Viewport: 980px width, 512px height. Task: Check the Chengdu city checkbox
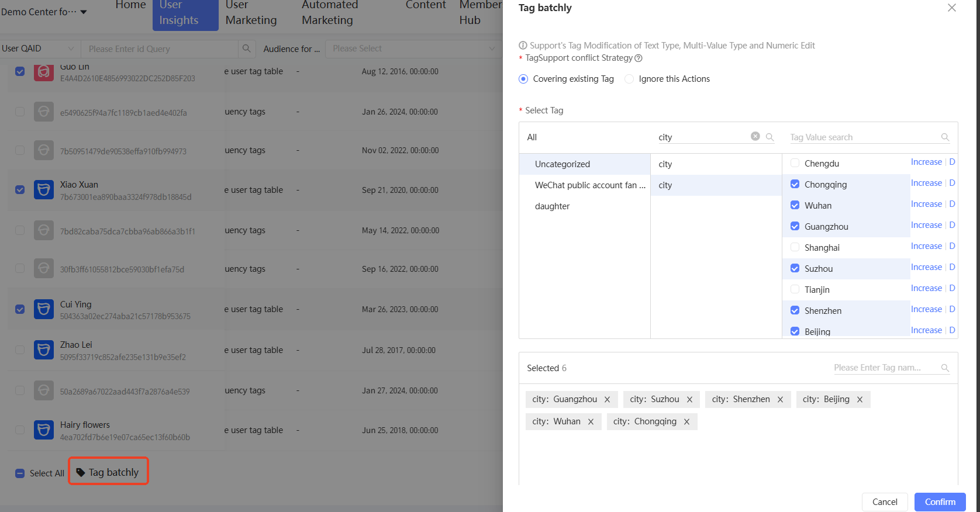(795, 163)
